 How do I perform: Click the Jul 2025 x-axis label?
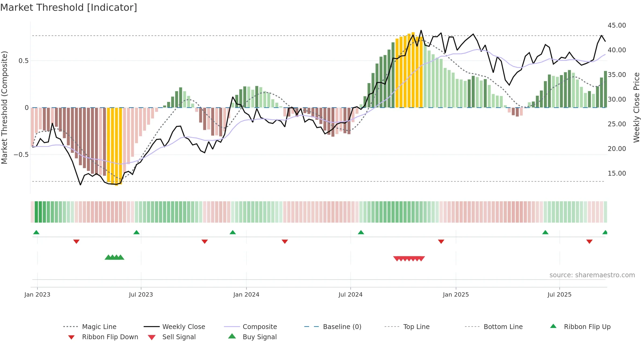coord(559,295)
